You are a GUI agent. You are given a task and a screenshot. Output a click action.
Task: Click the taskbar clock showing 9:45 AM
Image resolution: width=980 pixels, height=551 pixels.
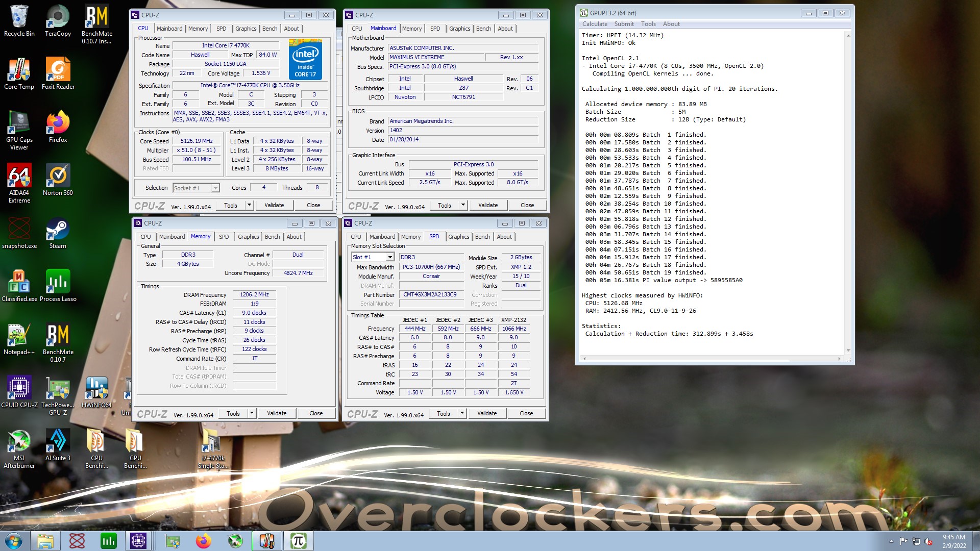coord(953,541)
